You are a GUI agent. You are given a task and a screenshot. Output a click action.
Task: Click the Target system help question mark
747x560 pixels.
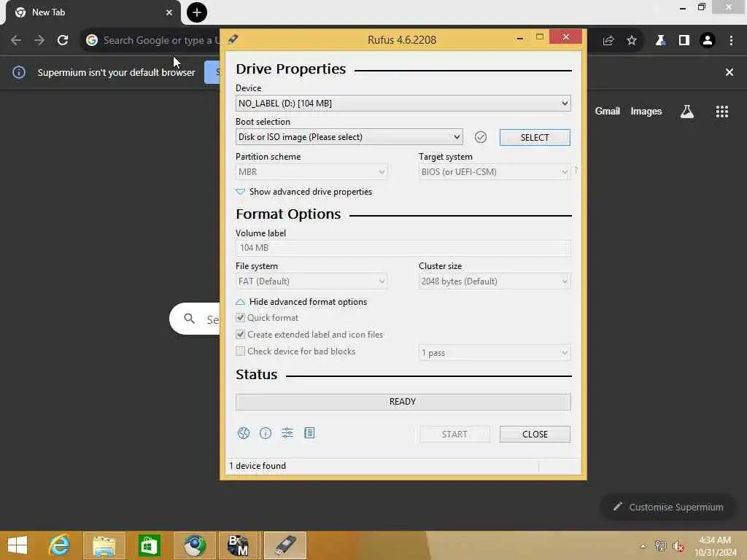click(576, 170)
